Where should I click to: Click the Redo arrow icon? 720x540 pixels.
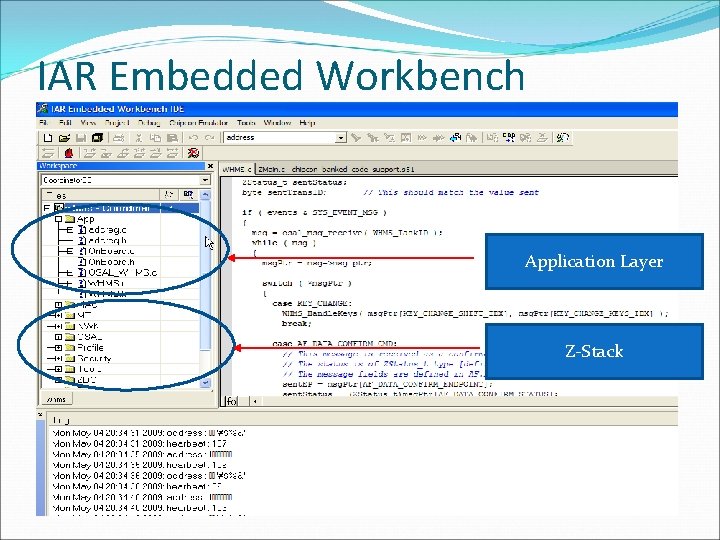[x=210, y=137]
